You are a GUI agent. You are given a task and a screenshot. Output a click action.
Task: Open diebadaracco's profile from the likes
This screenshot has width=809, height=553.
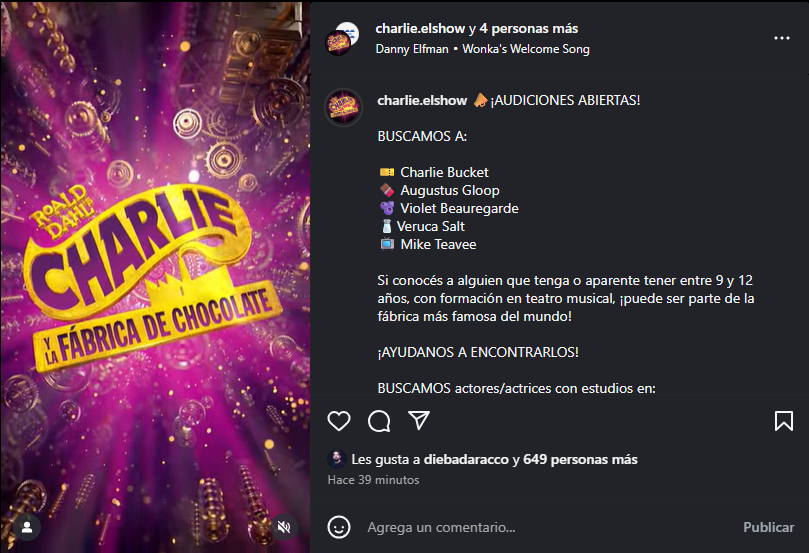coord(466,459)
